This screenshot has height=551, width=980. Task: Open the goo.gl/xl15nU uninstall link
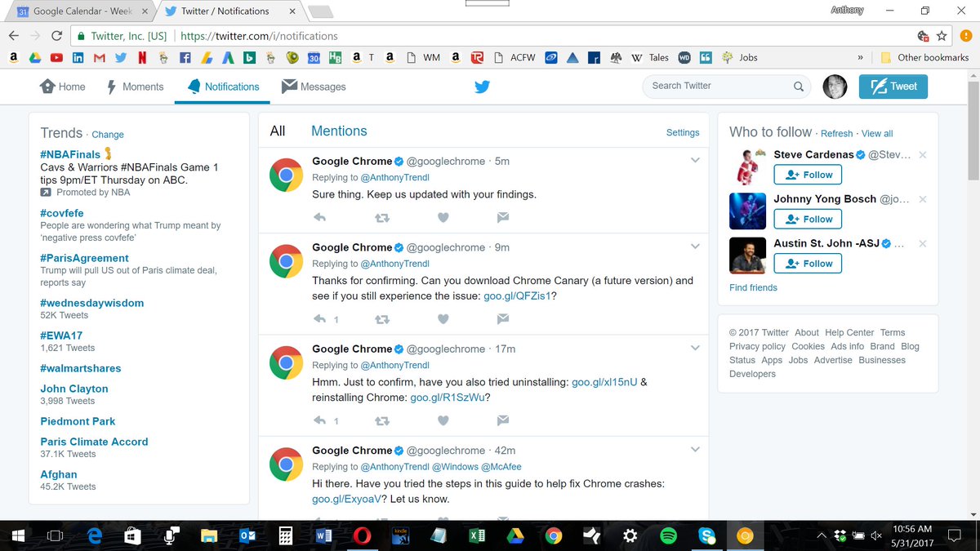click(604, 381)
